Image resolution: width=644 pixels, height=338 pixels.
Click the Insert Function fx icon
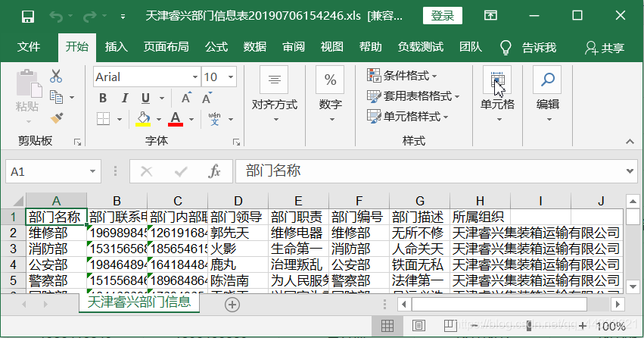214,171
